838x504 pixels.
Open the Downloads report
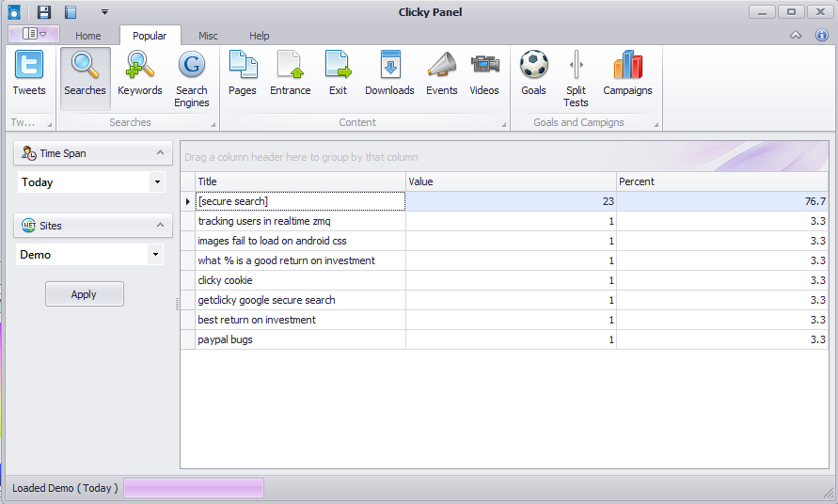coord(389,73)
